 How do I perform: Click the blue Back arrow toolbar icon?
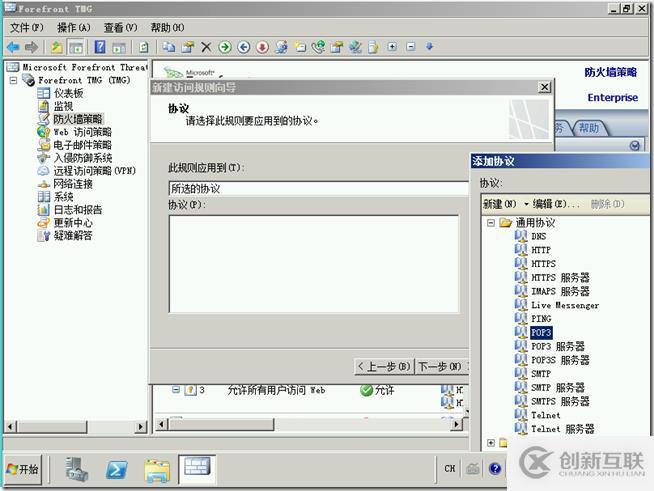click(13, 47)
